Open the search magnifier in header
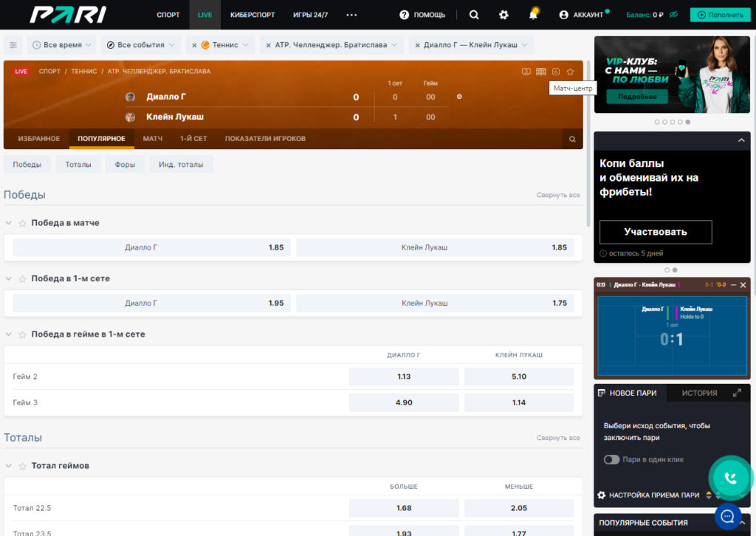The height and width of the screenshot is (536, 756). [x=474, y=15]
